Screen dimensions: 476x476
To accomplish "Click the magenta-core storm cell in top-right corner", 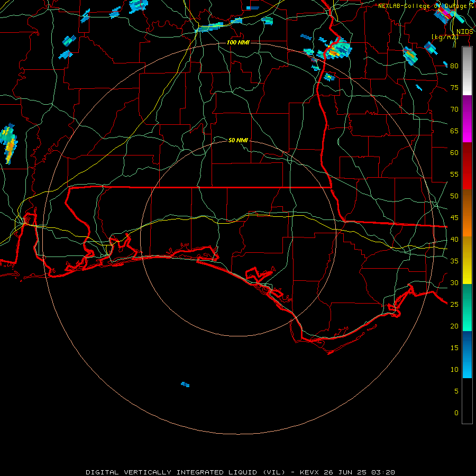I will (444, 13).
